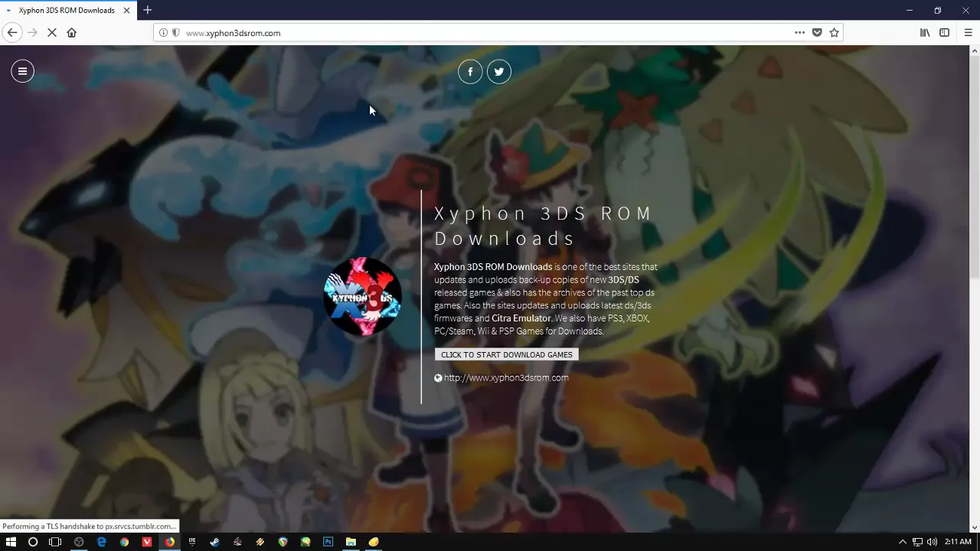Open the Facebook social link icon
Viewport: 980px width, 551px height.
pyautogui.click(x=470, y=72)
